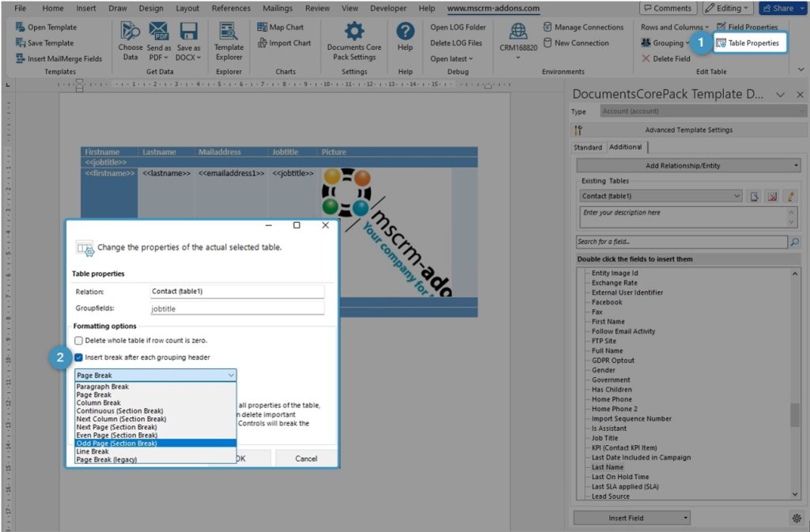This screenshot has height=532, width=810.
Task: Uncheck Insert break after each grouping header
Action: click(x=78, y=357)
